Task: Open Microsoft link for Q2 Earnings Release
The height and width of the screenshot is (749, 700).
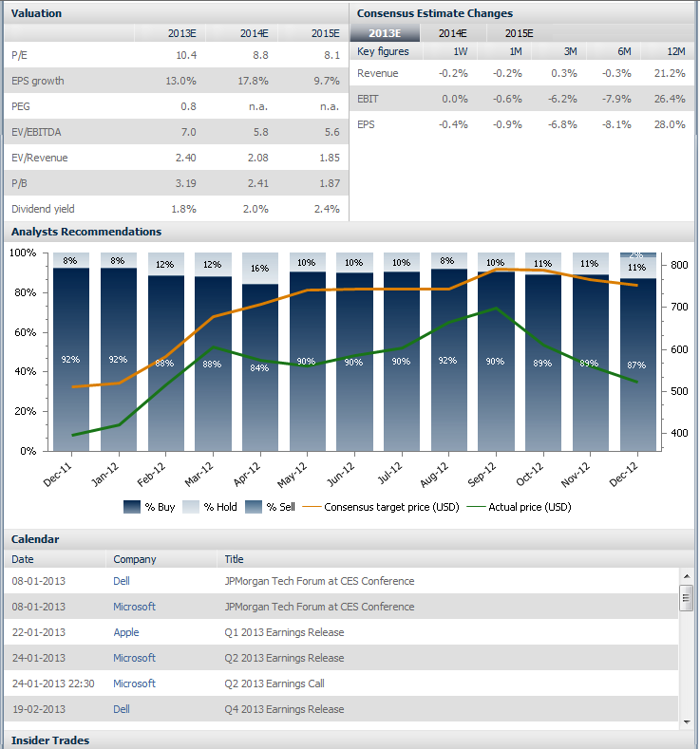Action: [134, 658]
